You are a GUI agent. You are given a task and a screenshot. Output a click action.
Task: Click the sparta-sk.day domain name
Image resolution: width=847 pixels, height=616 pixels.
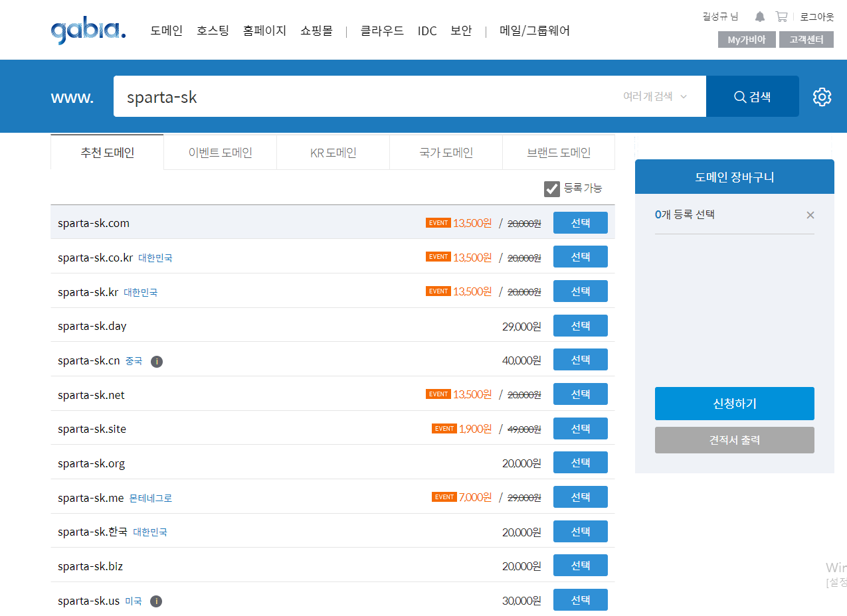92,326
